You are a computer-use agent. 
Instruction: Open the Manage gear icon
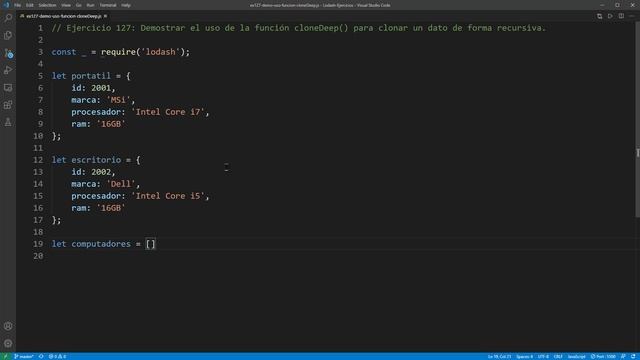point(8,343)
